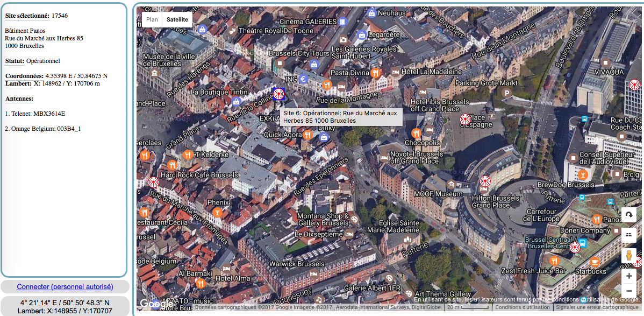Viewport: 644px width, 316px height.
Task: Select antenna marker near Bruxelles-Central station
Action: tap(574, 247)
